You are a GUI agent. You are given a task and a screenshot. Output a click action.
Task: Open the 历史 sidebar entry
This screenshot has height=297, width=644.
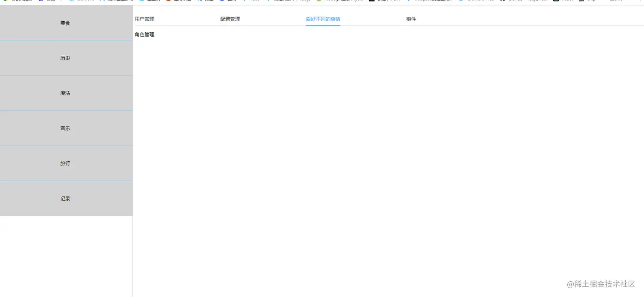click(66, 58)
